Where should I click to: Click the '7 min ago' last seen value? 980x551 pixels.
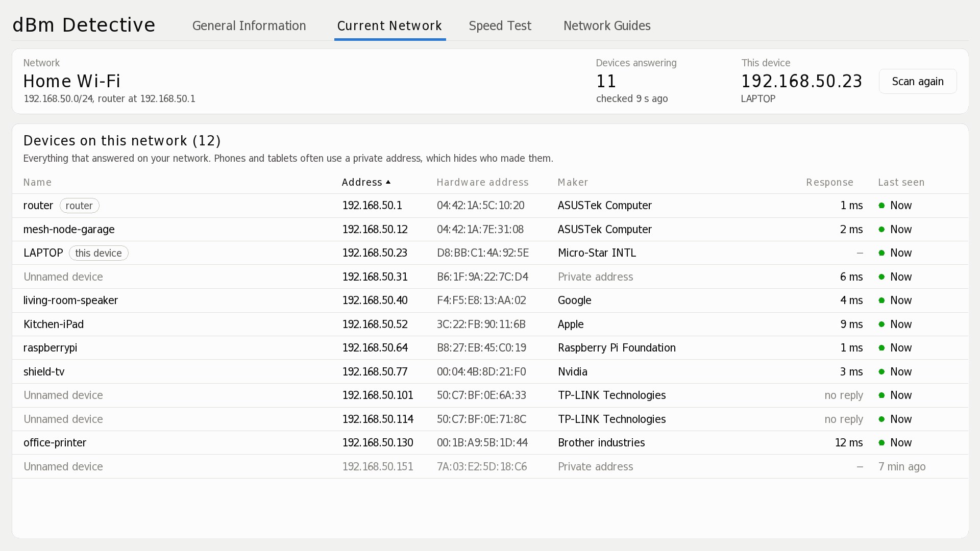[902, 467]
